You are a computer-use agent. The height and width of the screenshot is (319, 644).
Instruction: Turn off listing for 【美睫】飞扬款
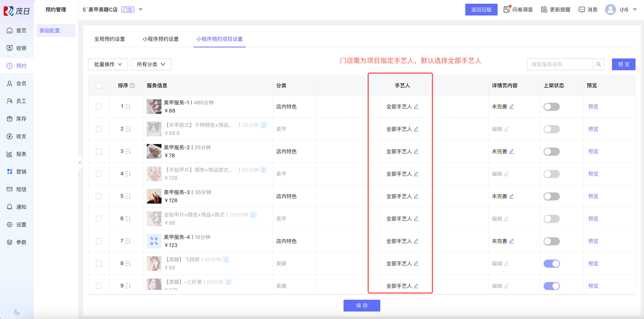[552, 264]
